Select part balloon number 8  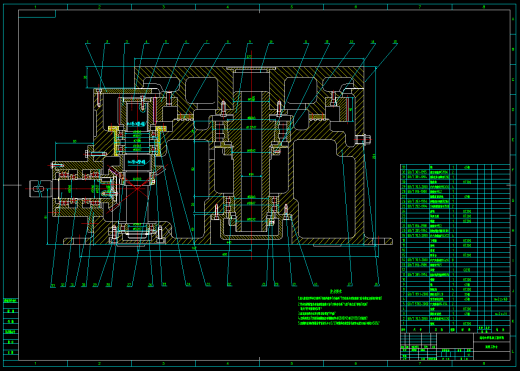pos(228,42)
